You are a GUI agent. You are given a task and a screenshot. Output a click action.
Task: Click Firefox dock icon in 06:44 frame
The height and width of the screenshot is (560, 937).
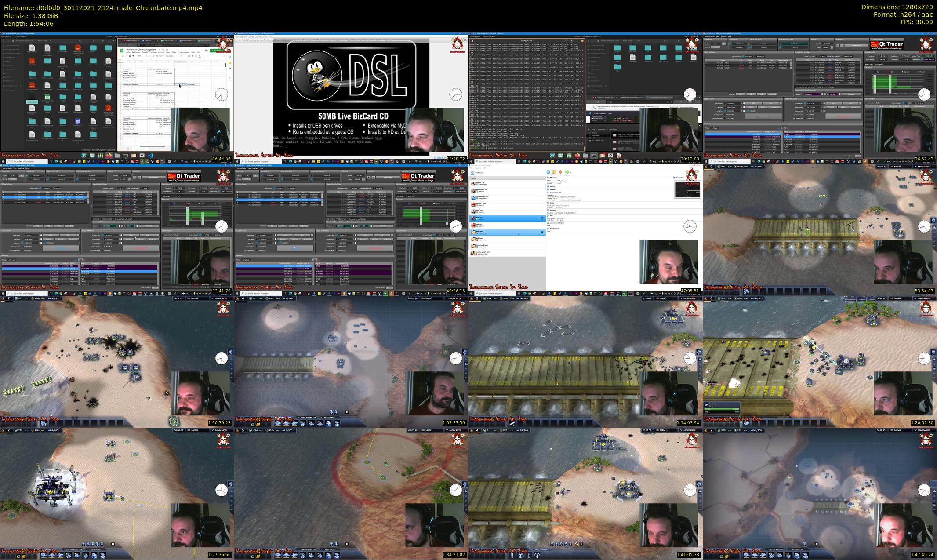(109, 156)
